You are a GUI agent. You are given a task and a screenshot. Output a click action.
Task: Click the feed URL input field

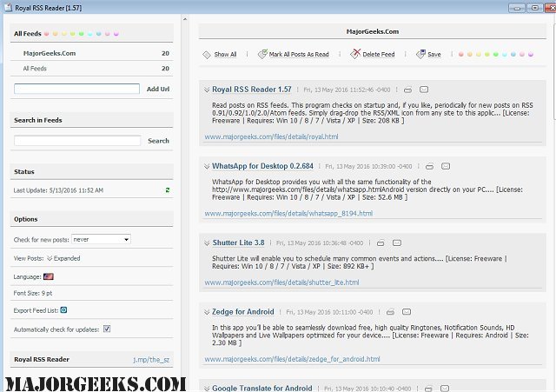click(76, 89)
